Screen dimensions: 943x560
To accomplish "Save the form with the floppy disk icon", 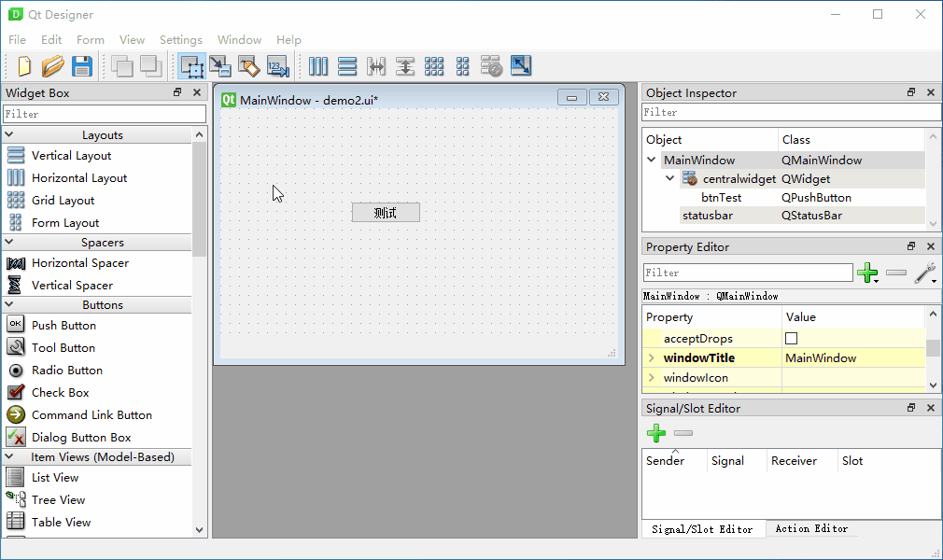I will (82, 66).
